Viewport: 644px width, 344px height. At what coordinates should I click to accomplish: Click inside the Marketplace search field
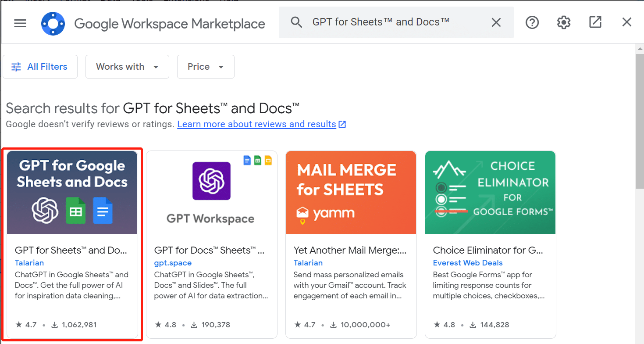(x=395, y=22)
